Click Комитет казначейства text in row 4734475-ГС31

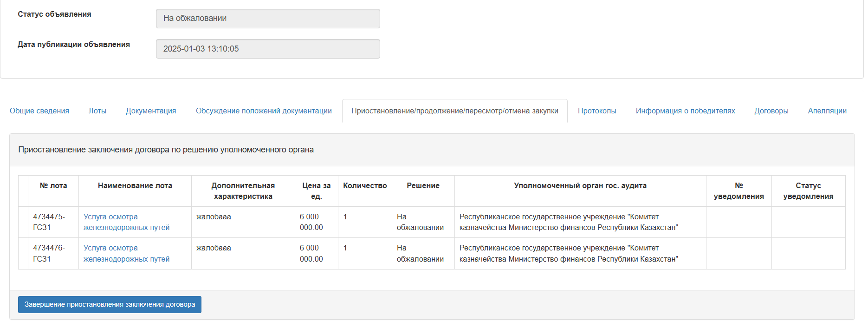pyautogui.click(x=569, y=222)
